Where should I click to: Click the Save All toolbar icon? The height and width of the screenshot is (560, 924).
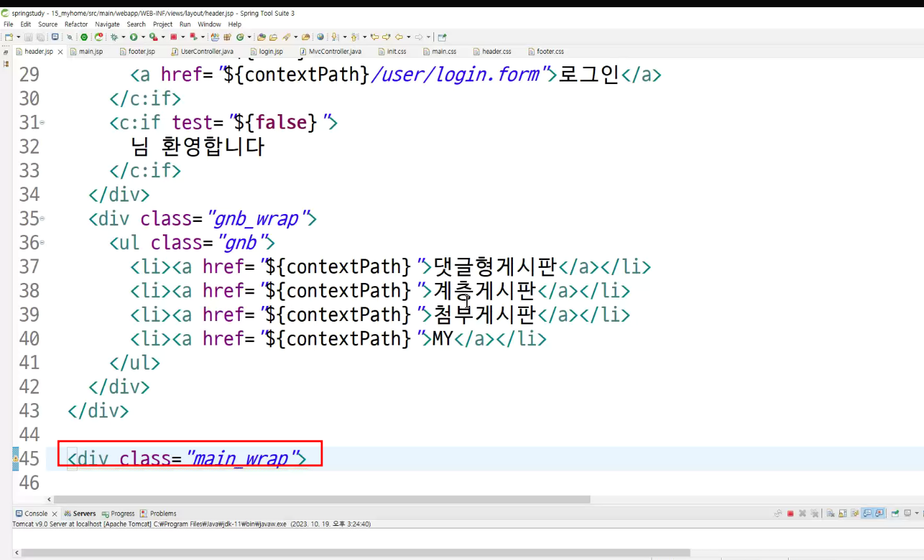41,37
